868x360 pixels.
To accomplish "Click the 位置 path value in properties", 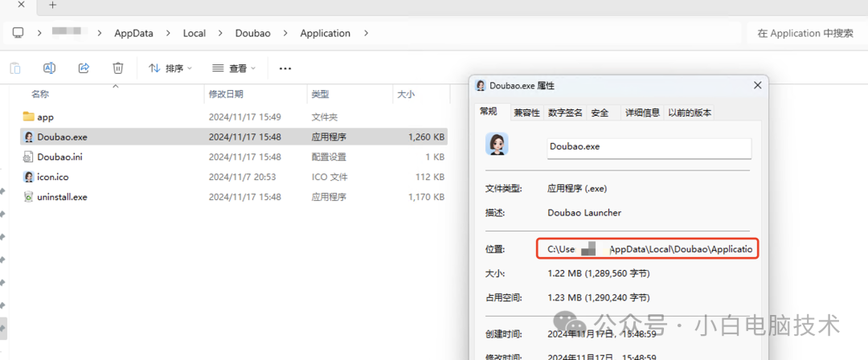I will [x=649, y=249].
